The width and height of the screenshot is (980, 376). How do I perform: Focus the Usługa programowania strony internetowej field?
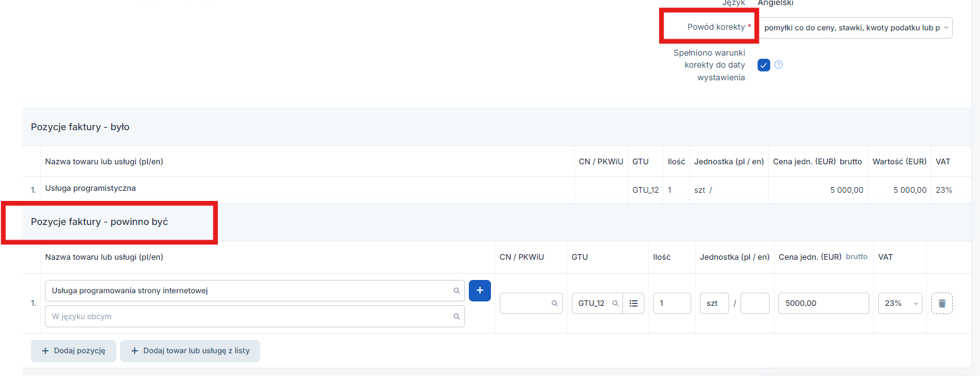[x=255, y=291]
